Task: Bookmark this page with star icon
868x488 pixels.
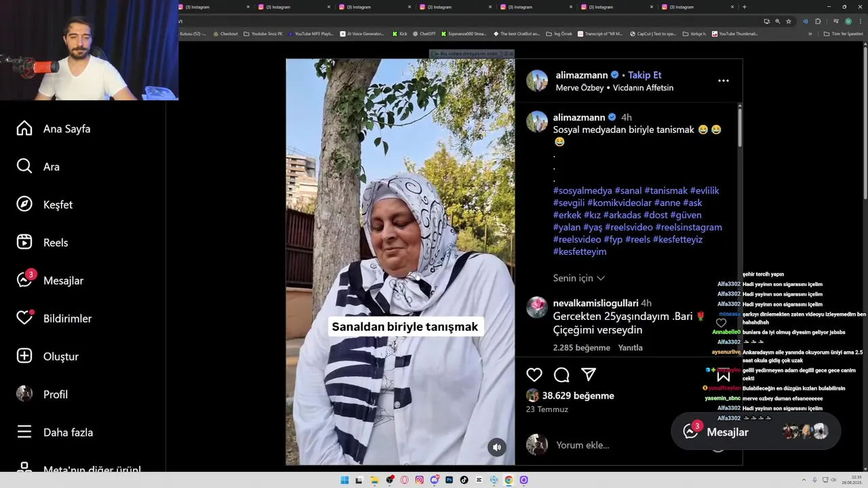Action: click(789, 21)
